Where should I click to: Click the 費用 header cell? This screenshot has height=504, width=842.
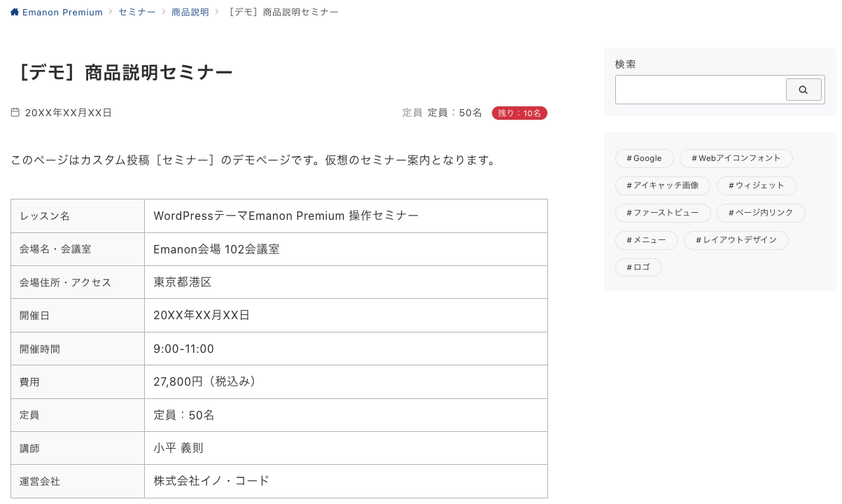pos(78,382)
